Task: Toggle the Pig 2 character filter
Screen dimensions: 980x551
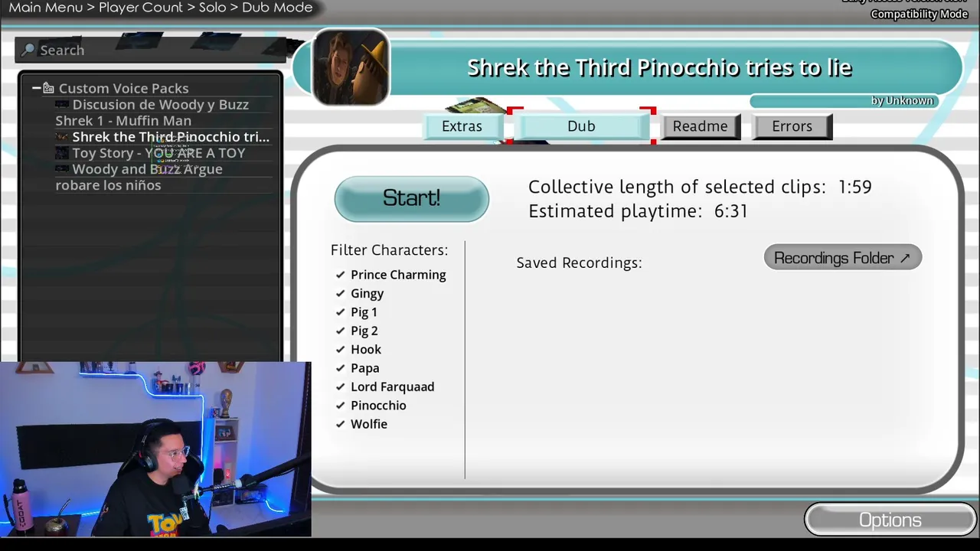Action: [341, 331]
